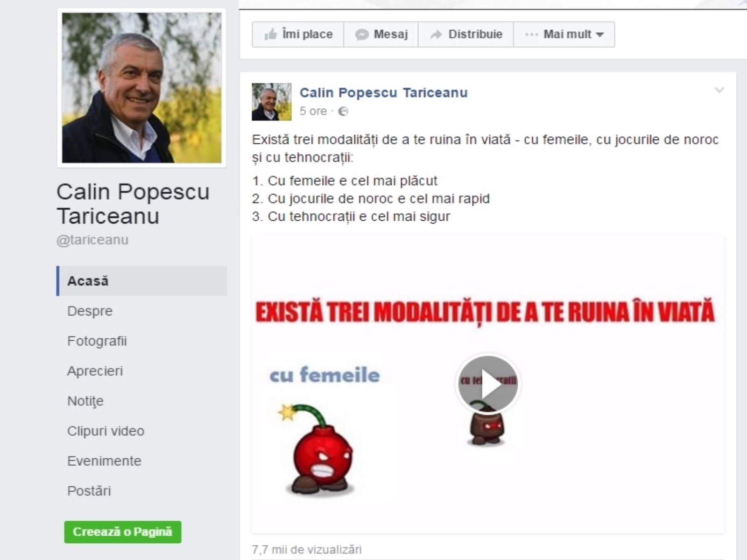
Task: Select the Acasă tab in the sidebar
Action: tap(142, 281)
